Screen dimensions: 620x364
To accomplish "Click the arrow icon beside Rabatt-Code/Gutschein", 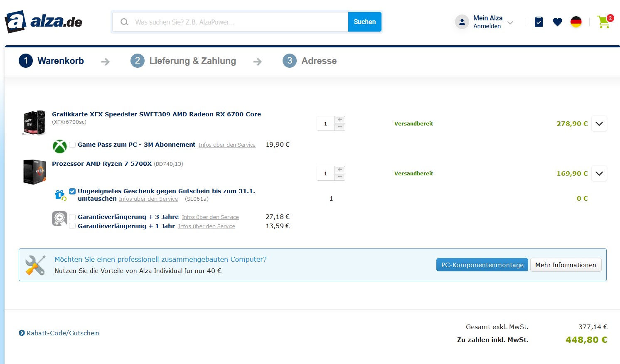I will 22,333.
